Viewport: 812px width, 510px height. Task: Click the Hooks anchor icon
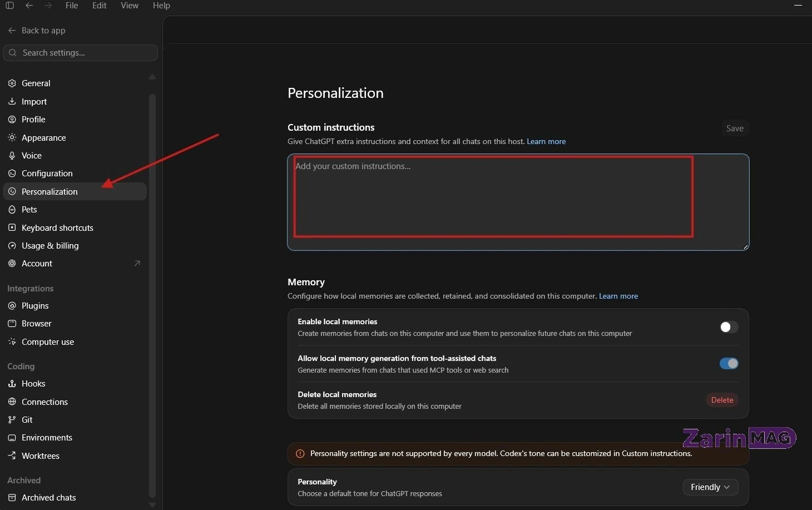(x=12, y=384)
